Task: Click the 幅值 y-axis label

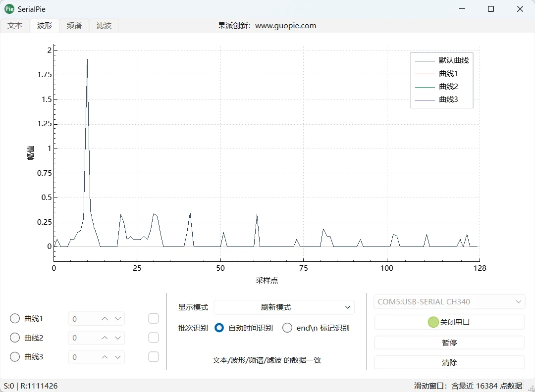Action: tap(31, 153)
